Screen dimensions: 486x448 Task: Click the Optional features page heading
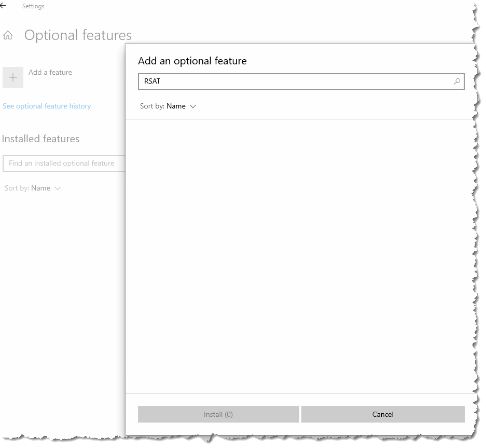pyautogui.click(x=78, y=35)
